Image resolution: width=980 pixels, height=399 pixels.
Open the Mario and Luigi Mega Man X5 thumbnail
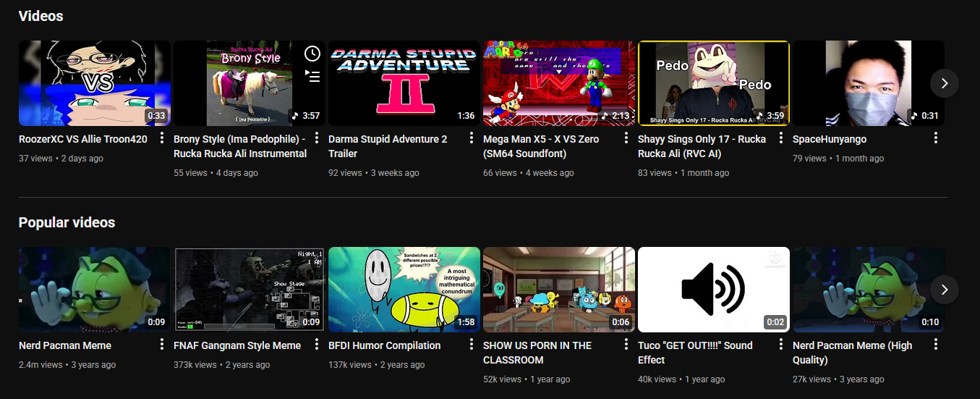[x=559, y=83]
